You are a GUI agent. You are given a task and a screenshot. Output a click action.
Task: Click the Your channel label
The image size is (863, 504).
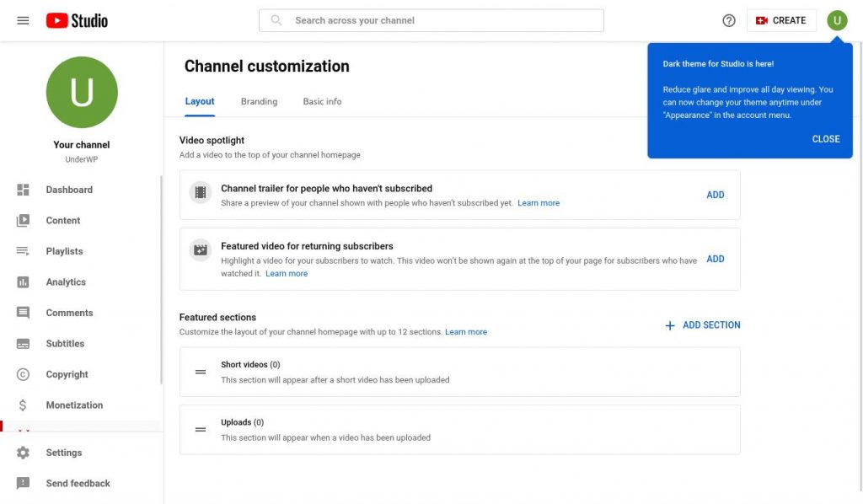[x=82, y=145]
